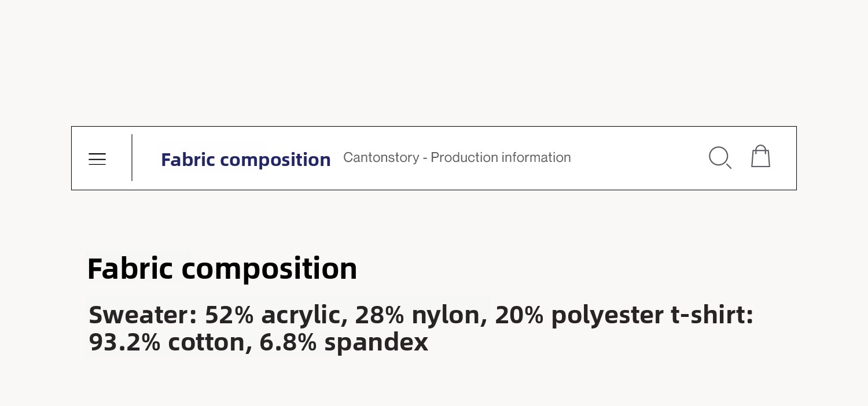Click "Production information" header text
This screenshot has width=868, height=406.
[x=501, y=157]
